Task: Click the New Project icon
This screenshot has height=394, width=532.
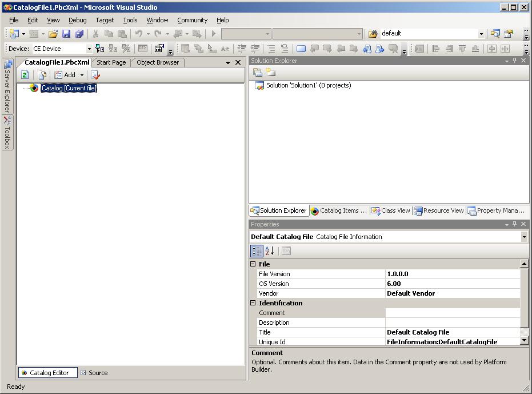Action: tap(14, 34)
